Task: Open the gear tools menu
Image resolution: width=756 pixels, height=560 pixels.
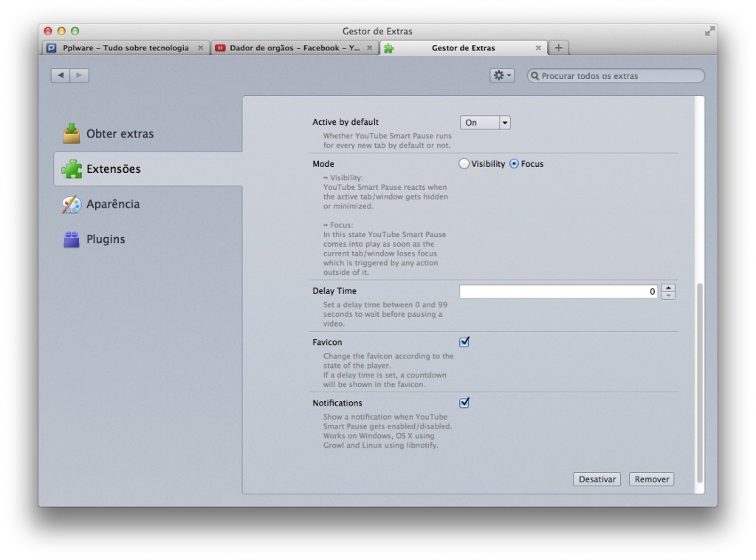Action: click(x=502, y=75)
